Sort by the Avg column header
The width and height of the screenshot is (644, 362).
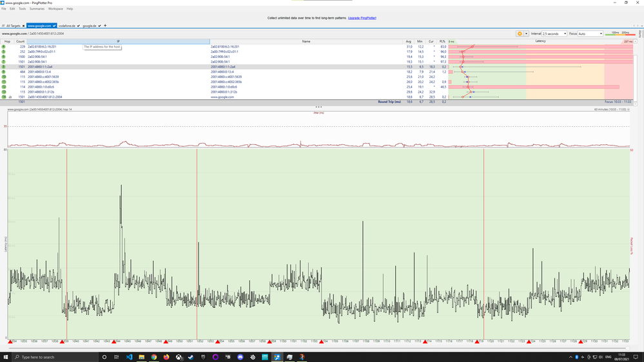pos(409,41)
